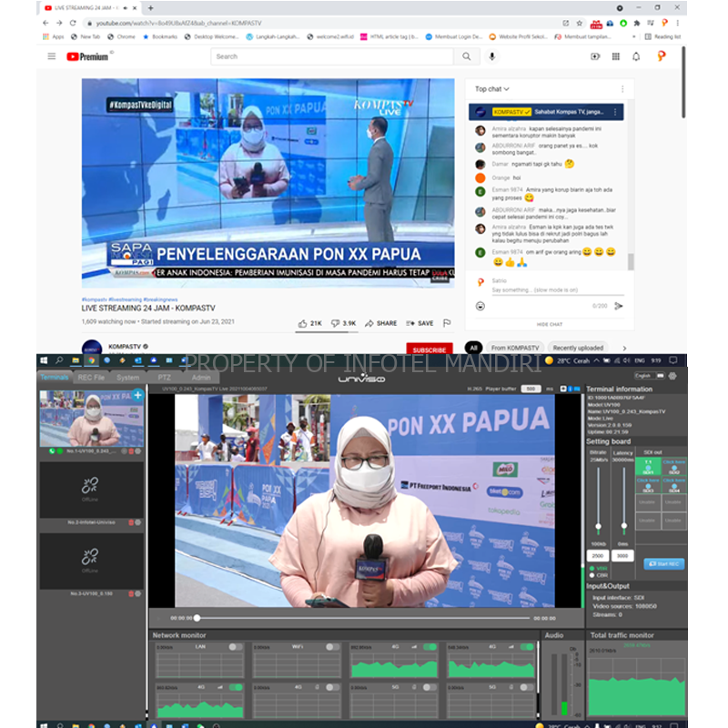Delete terminal No.2-Infotel-Univiso with trash icon
This screenshot has height=728, width=728.
coord(131,522)
